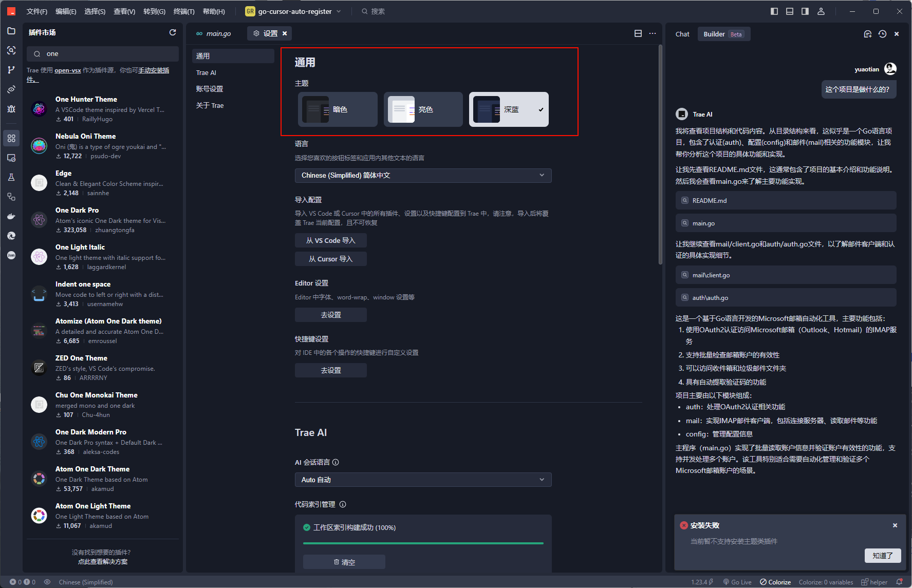Open the Search view icon in activity bar
Screen dimensions: 912x588
tap(11, 50)
